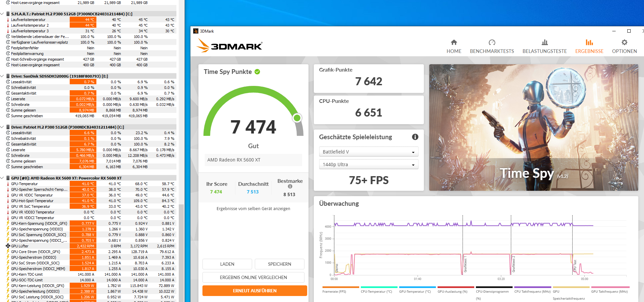Click the Grafiktest 2 marker in the chart
Screen dimensions: 644x302
pos(514,264)
